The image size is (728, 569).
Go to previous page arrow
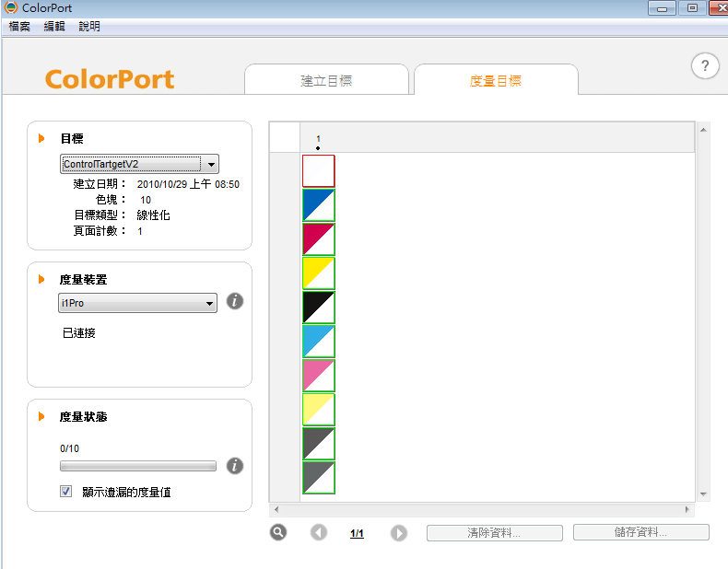tap(319, 532)
